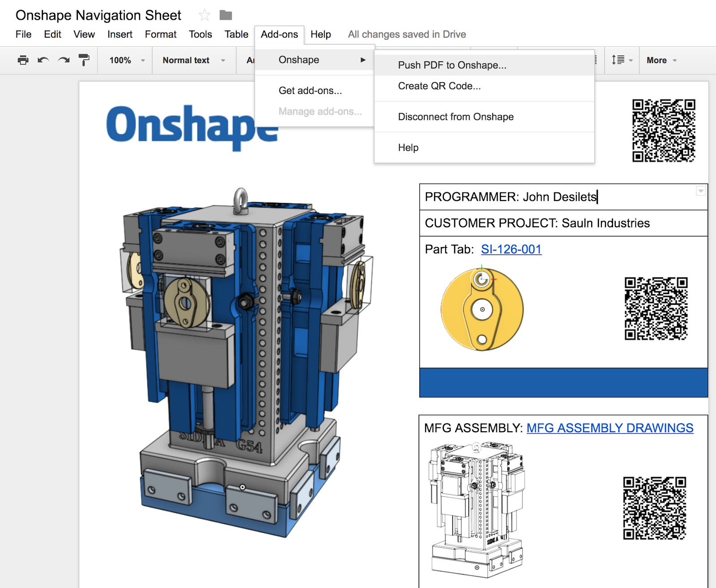Click the blue filled table cell
716x588 pixels.
click(x=563, y=383)
